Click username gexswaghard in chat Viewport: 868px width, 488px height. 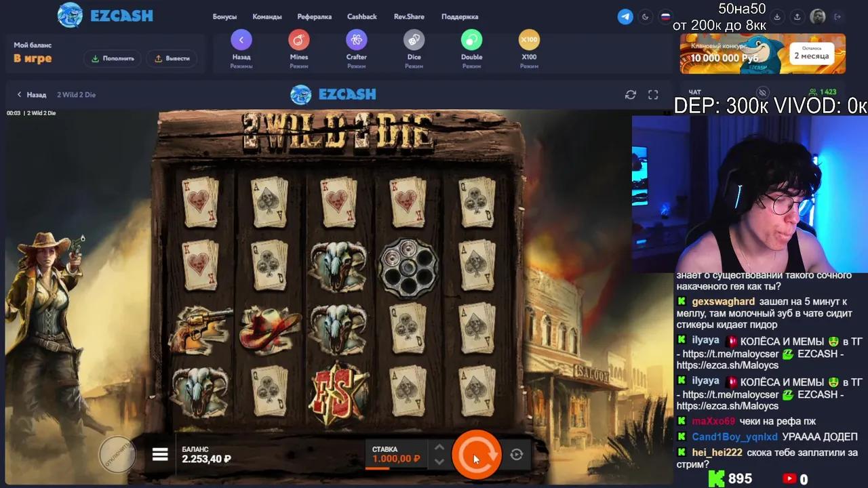pyautogui.click(x=723, y=302)
